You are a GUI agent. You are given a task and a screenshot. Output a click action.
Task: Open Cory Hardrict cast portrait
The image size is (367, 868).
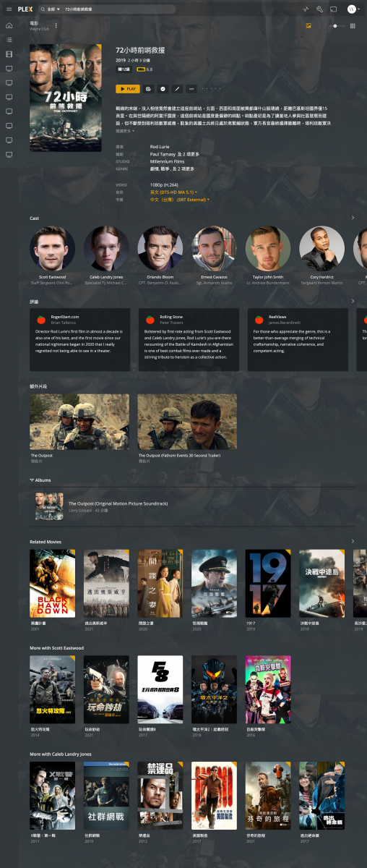point(322,248)
